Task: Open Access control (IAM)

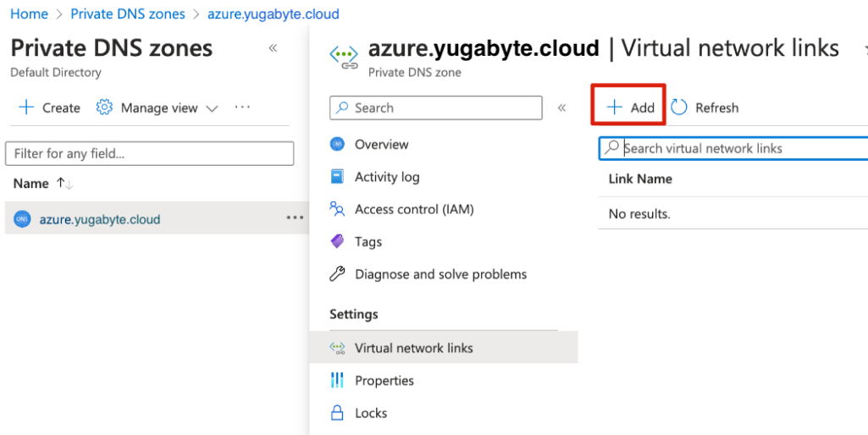Action: (413, 209)
